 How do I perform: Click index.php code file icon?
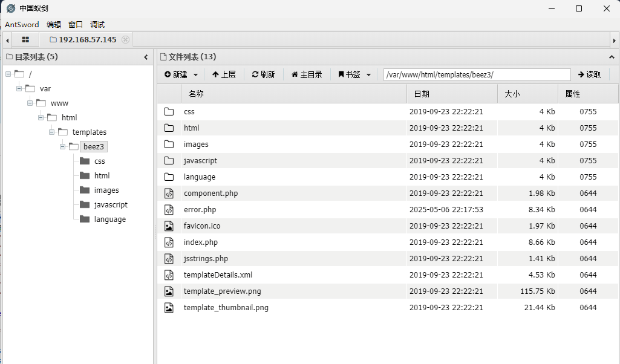[169, 242]
